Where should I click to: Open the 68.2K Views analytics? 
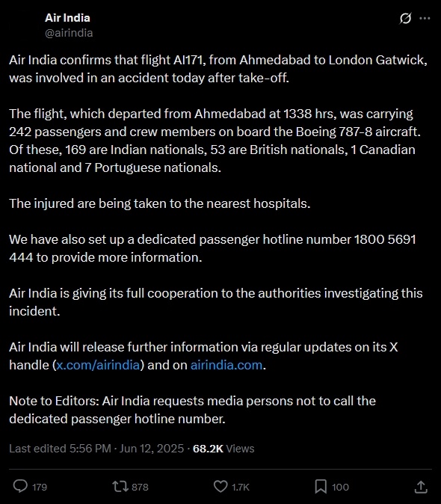point(223,449)
